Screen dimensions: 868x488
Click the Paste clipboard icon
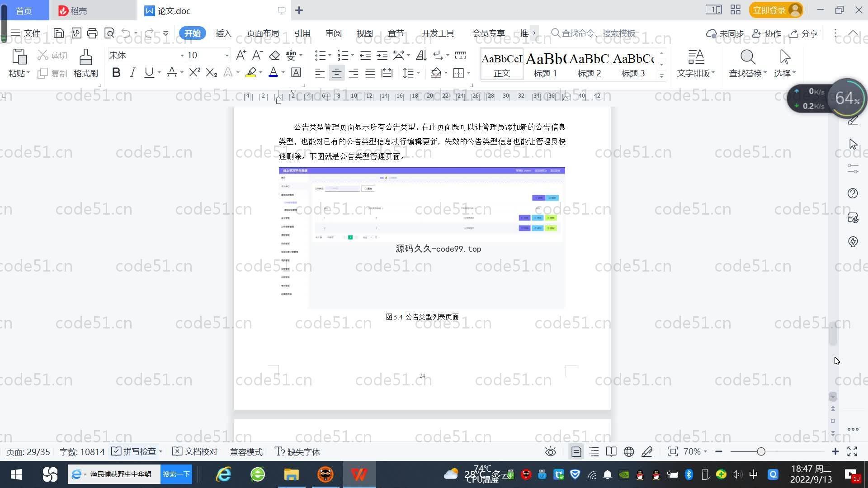19,57
